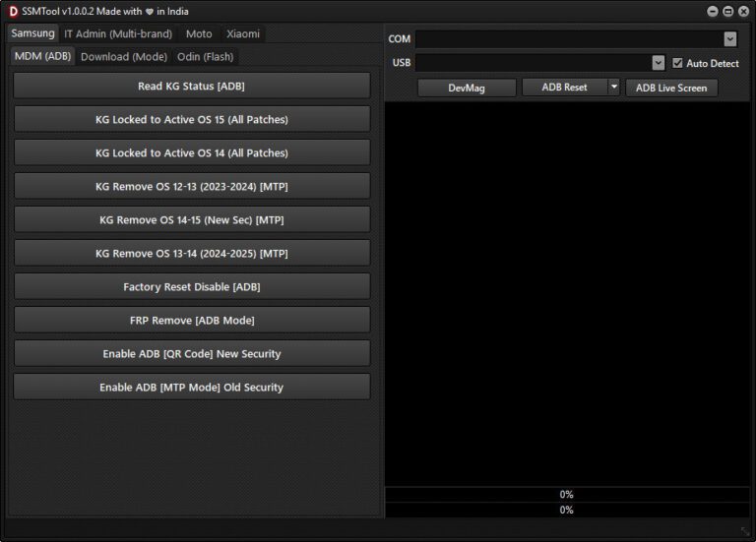
Task: Run KG Locked to Active OS 15
Action: coord(192,120)
